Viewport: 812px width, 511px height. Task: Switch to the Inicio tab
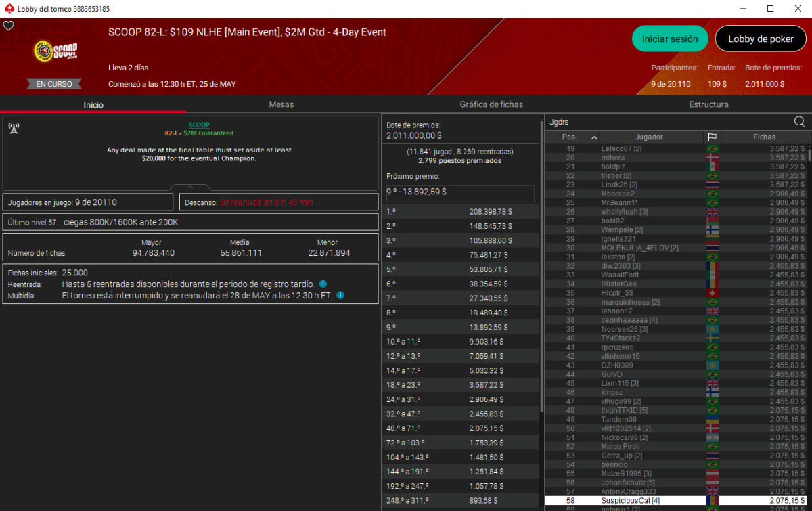pyautogui.click(x=93, y=104)
